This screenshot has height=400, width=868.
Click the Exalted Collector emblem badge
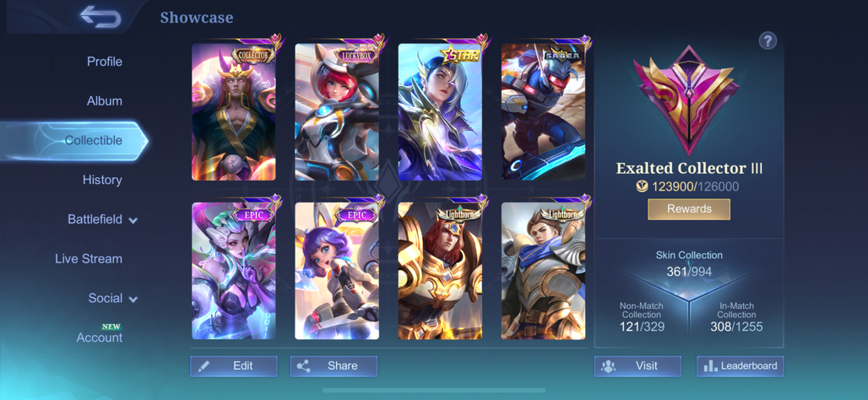click(687, 100)
